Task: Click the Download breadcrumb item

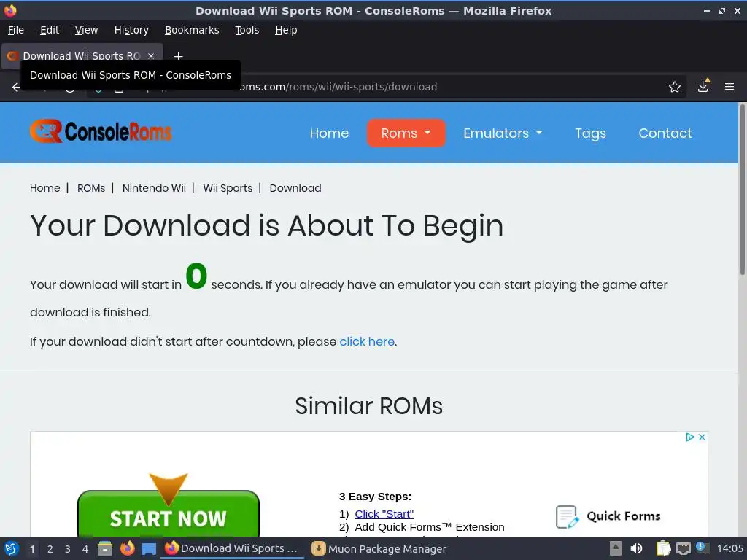Action: click(x=295, y=188)
